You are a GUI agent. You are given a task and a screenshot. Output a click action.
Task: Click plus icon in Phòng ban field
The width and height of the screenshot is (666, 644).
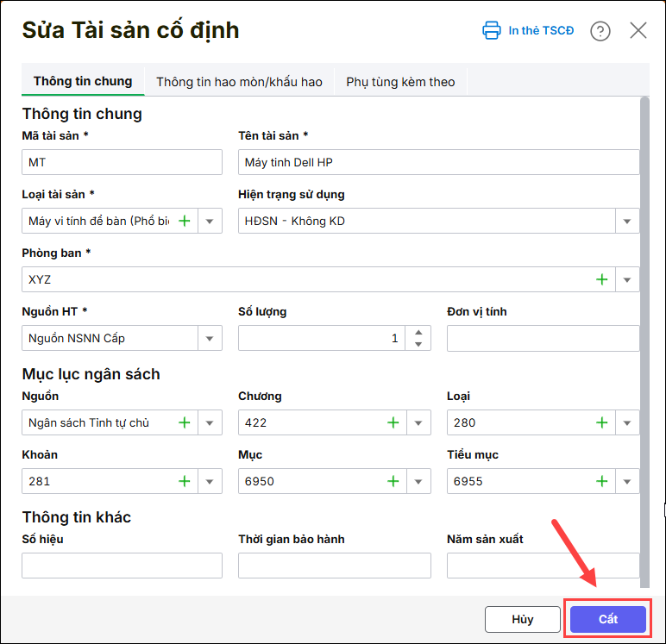point(601,280)
